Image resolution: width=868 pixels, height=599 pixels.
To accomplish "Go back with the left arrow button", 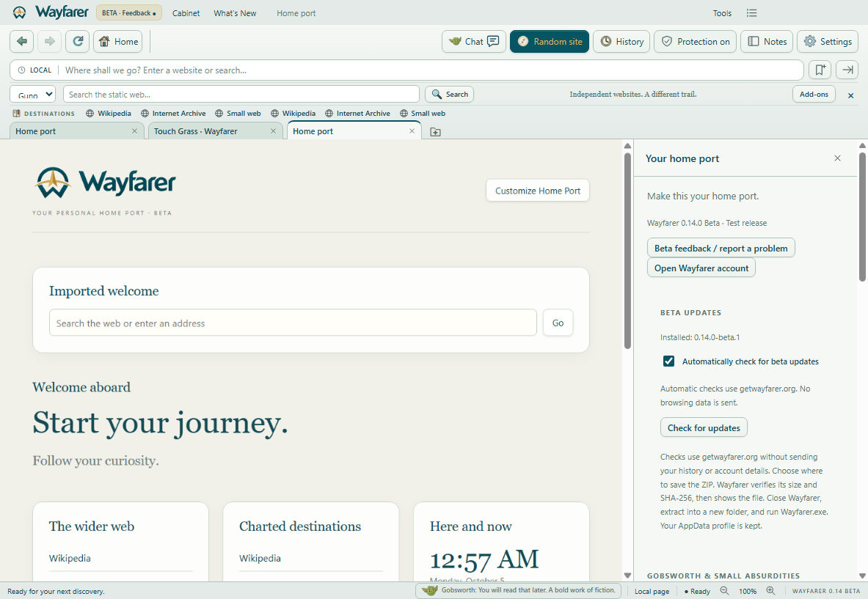I will (x=21, y=42).
